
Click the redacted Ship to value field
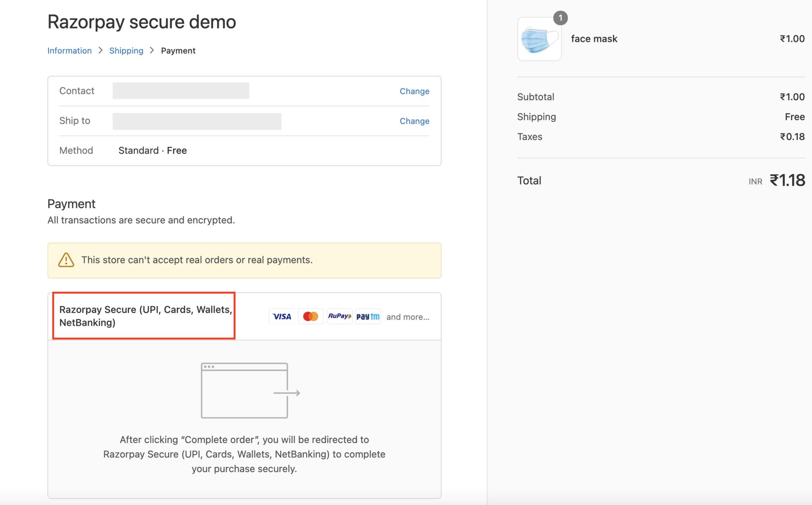click(x=197, y=121)
